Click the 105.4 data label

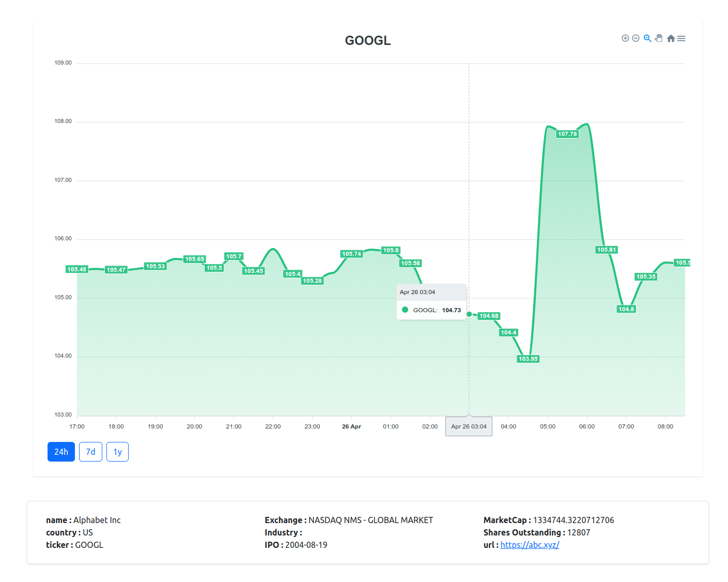click(293, 274)
